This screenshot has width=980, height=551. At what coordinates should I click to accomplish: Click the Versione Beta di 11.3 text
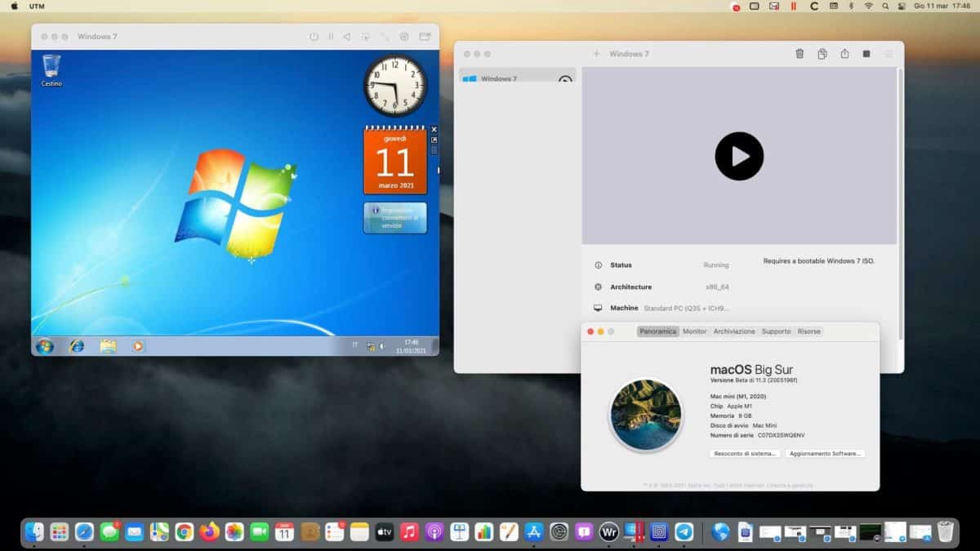(754, 380)
